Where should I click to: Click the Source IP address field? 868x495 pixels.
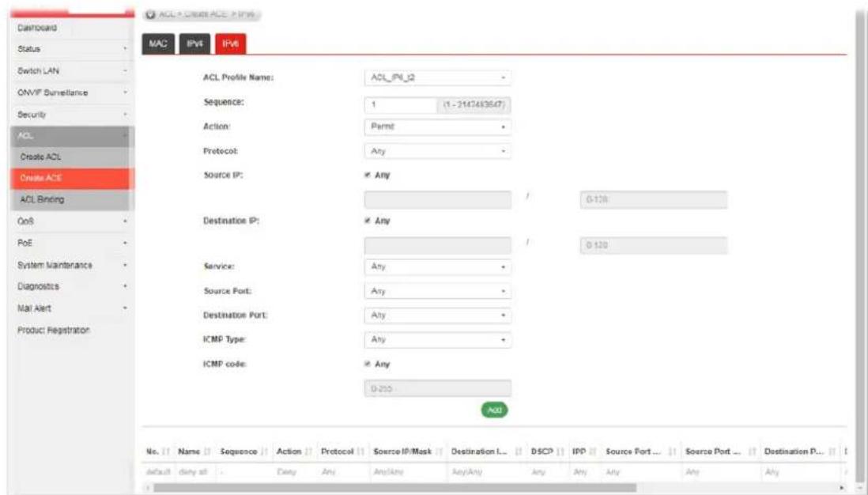pyautogui.click(x=437, y=200)
